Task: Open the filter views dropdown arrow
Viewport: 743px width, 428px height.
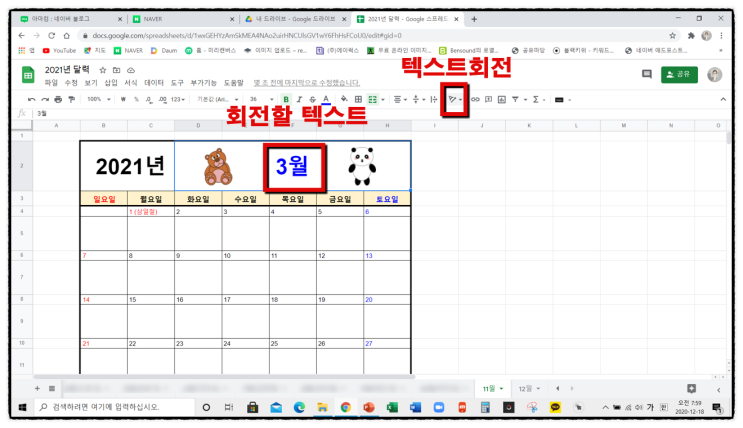Action: coord(525,100)
